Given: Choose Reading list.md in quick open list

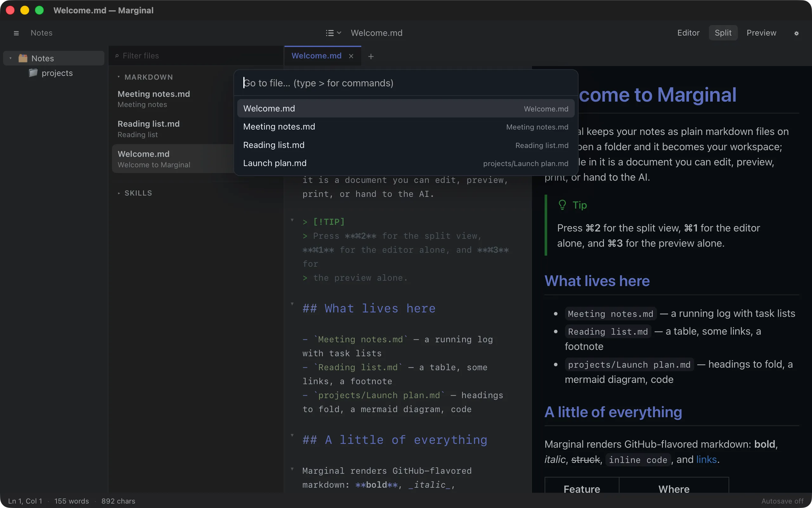Looking at the screenshot, I should (406, 145).
